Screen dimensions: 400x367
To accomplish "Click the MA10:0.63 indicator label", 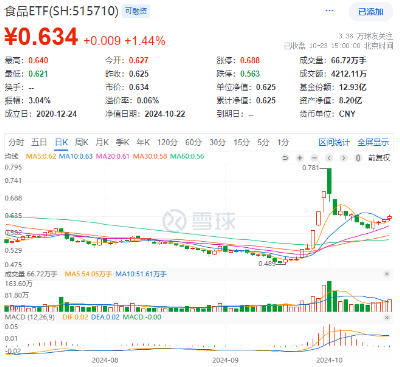I will point(76,156).
